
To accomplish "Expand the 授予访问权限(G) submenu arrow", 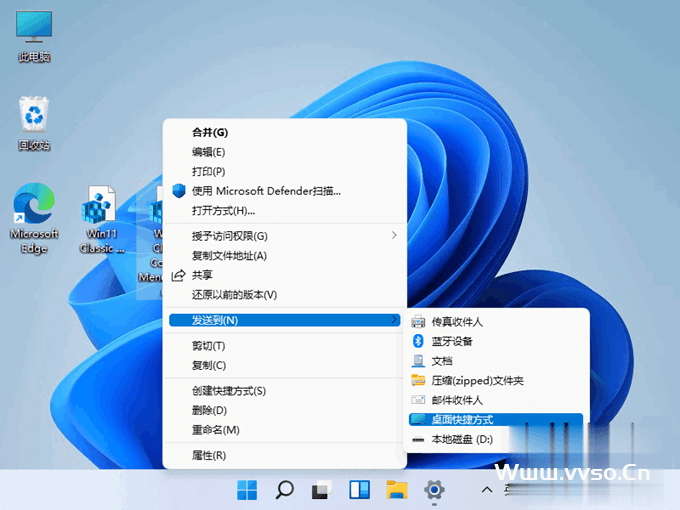I will pyautogui.click(x=394, y=235).
